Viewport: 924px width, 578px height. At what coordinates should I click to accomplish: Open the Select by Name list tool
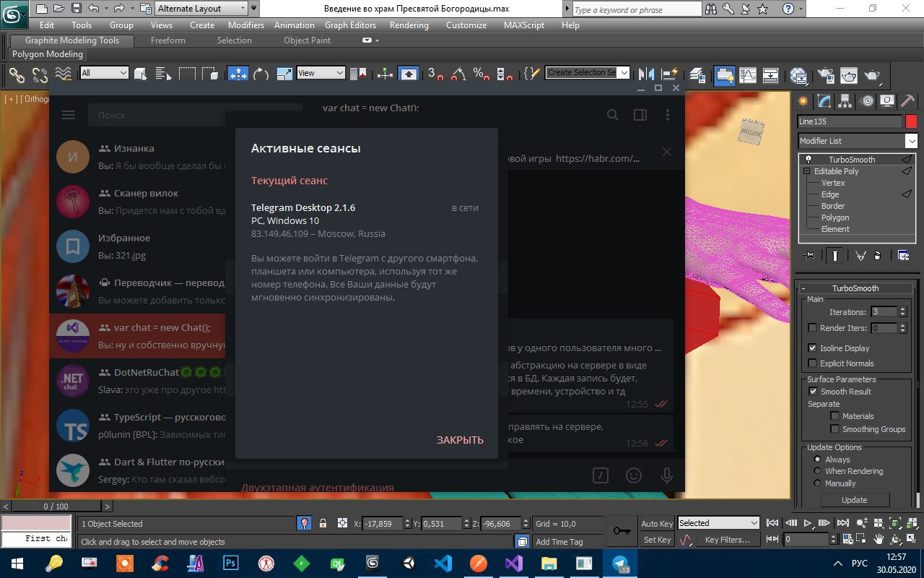point(163,74)
